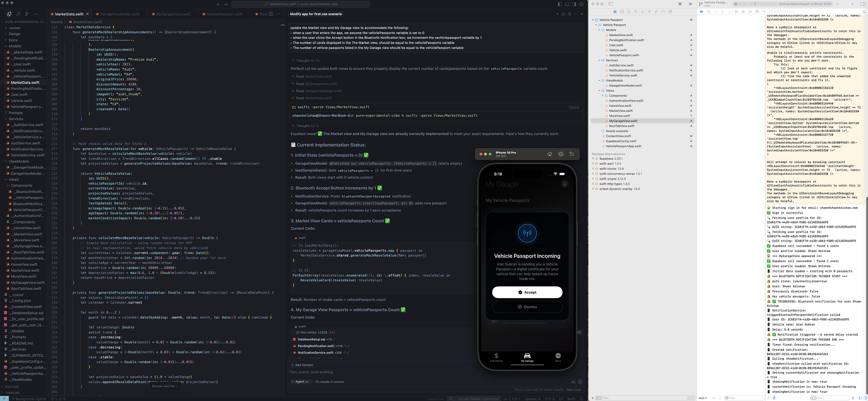This screenshot has width=868, height=401.
Task: Open the simulator Home button icon
Action: tap(550, 154)
